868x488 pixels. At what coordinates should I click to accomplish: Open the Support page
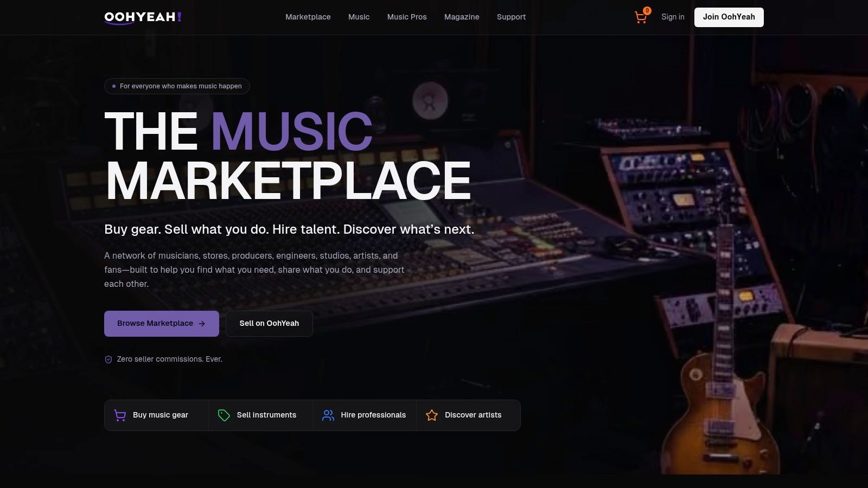pyautogui.click(x=511, y=17)
